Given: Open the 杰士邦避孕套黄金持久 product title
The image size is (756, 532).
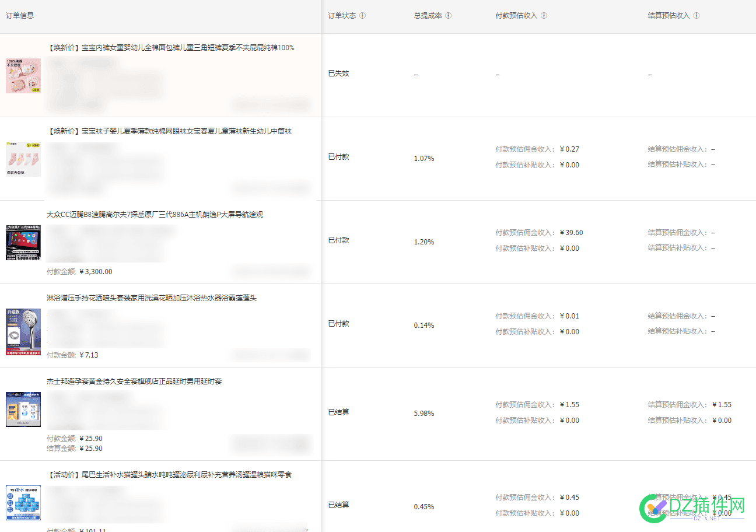Looking at the screenshot, I should point(134,381).
